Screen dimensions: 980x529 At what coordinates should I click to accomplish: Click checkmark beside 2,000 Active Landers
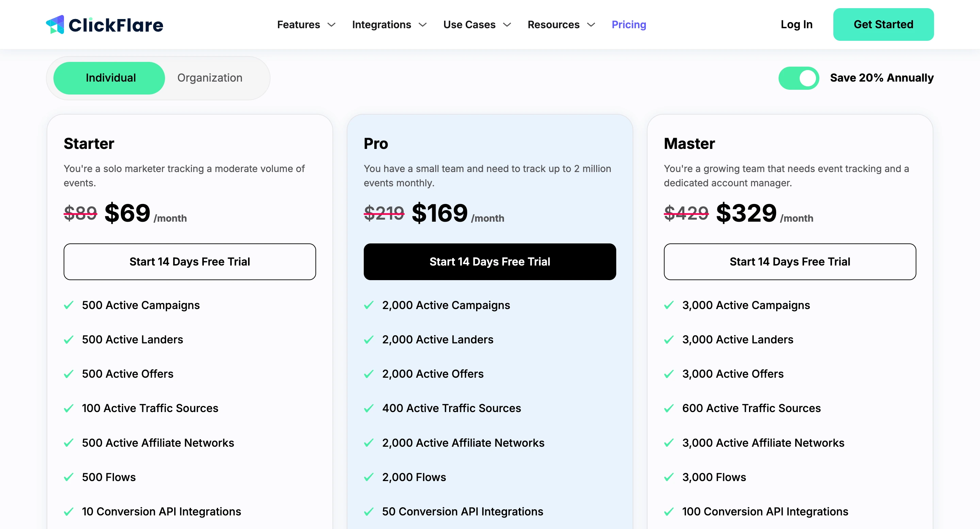click(369, 339)
